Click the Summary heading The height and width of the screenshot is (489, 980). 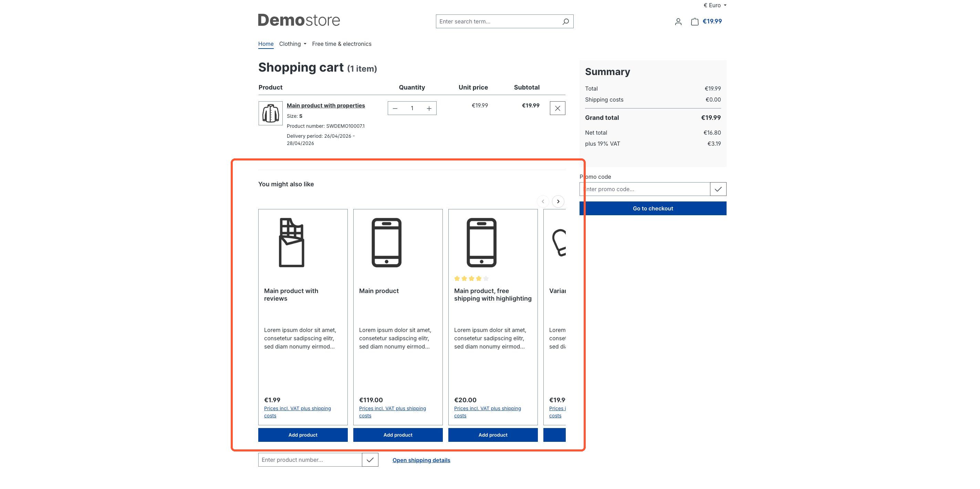[607, 72]
